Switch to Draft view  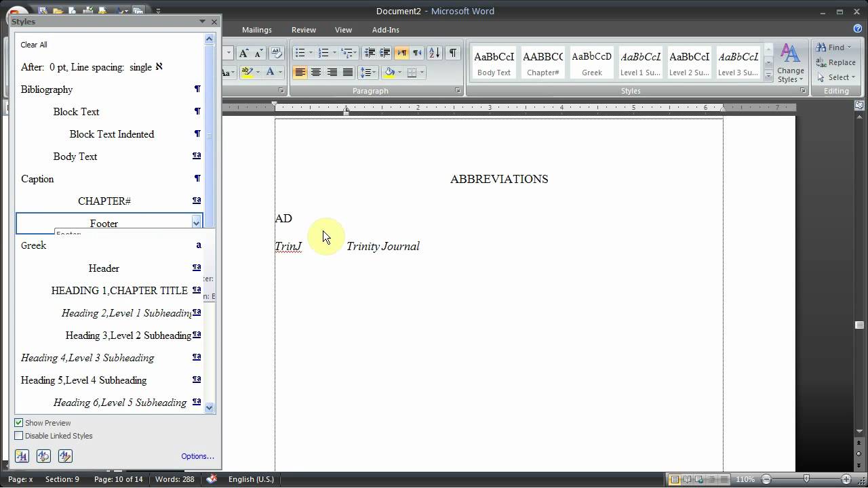pyautogui.click(x=723, y=479)
